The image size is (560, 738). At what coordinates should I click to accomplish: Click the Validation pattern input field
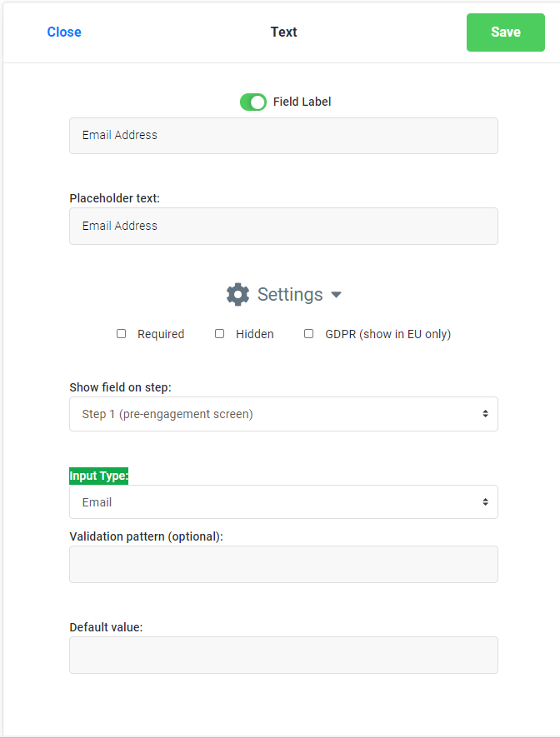point(283,564)
